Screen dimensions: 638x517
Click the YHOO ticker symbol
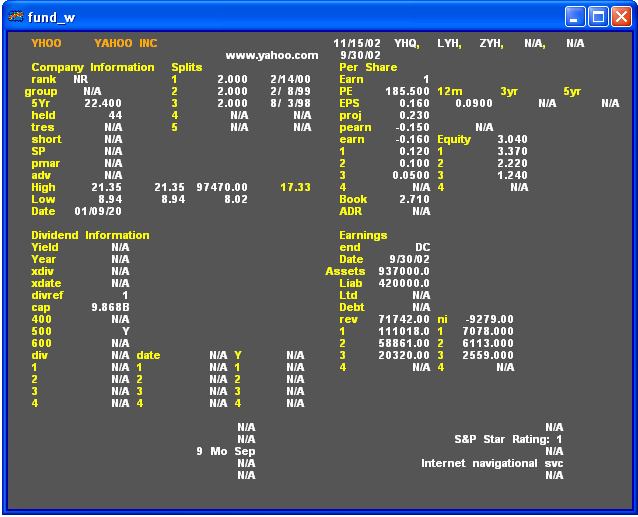point(46,43)
